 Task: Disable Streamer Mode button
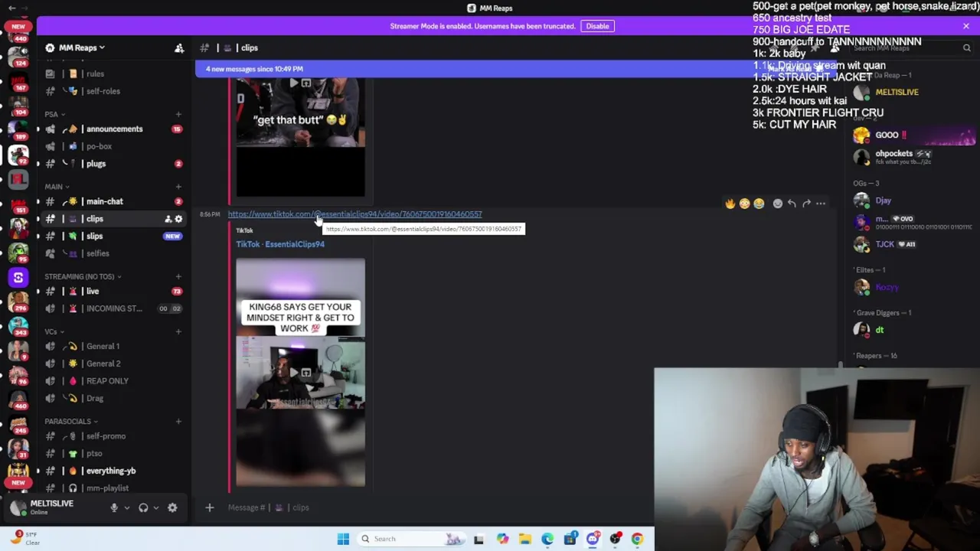coord(597,26)
